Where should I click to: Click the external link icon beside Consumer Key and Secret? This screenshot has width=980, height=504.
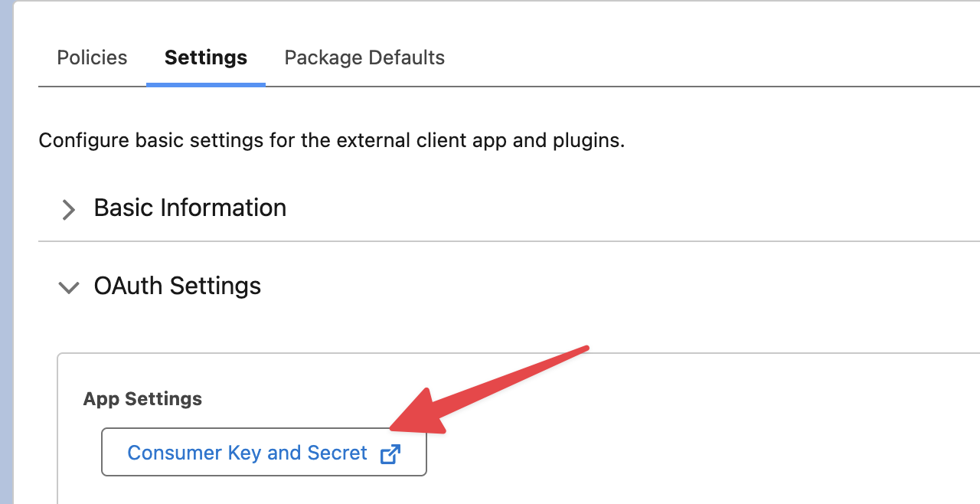pos(390,453)
